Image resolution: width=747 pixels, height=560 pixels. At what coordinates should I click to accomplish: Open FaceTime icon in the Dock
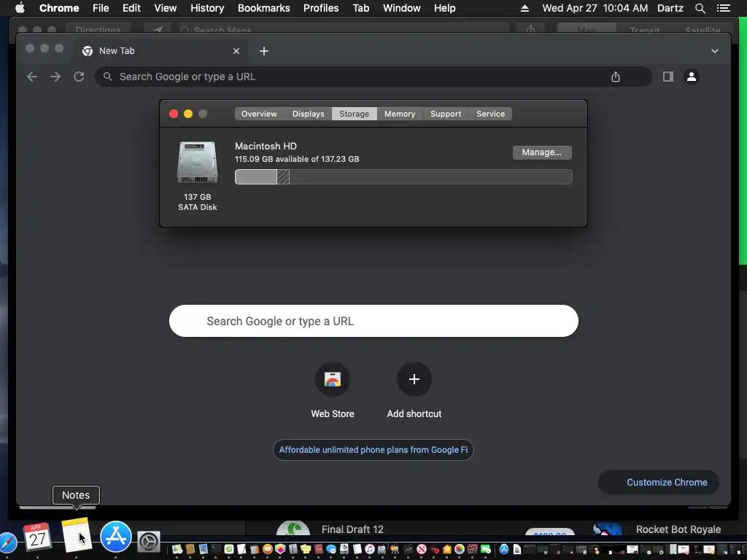[485, 549]
